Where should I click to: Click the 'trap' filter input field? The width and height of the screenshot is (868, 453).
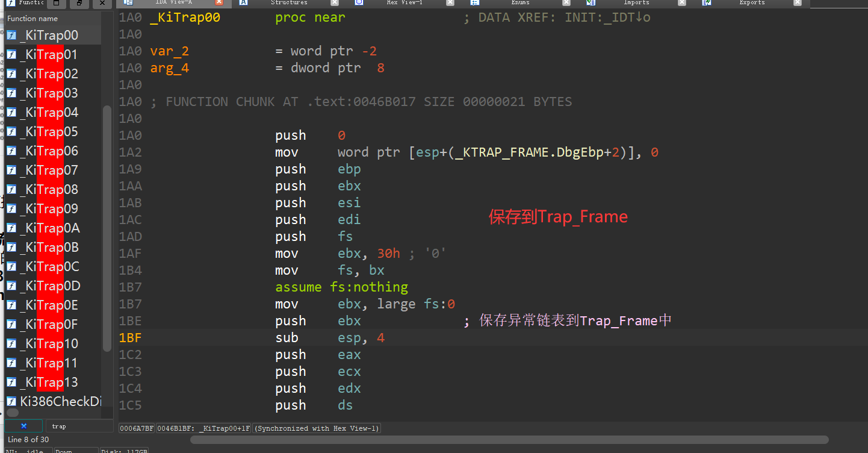[79, 426]
